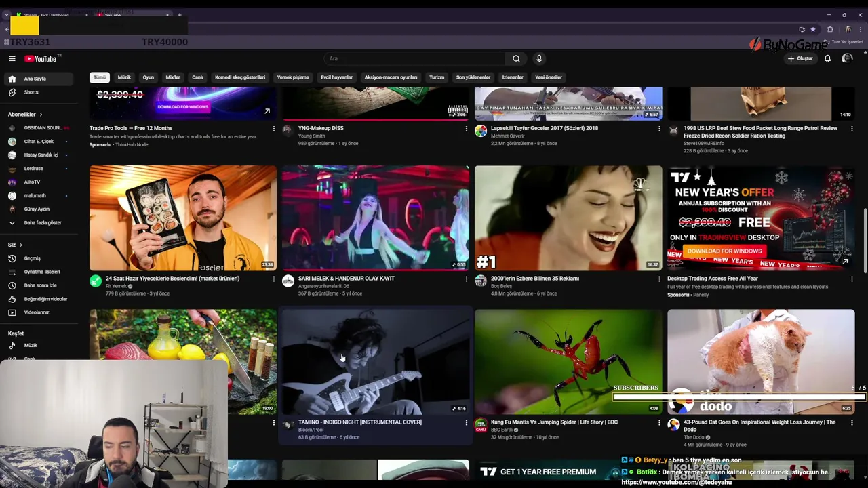This screenshot has height=488, width=868.
Task: Select the Evcil hayvanlar chip
Action: (x=336, y=77)
